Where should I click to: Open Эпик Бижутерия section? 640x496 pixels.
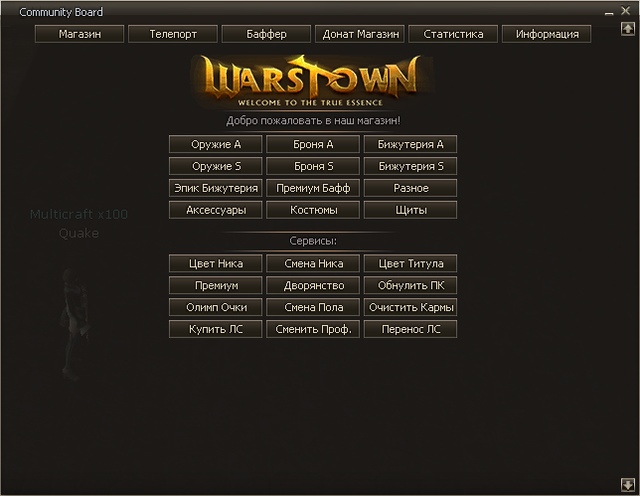[216, 188]
